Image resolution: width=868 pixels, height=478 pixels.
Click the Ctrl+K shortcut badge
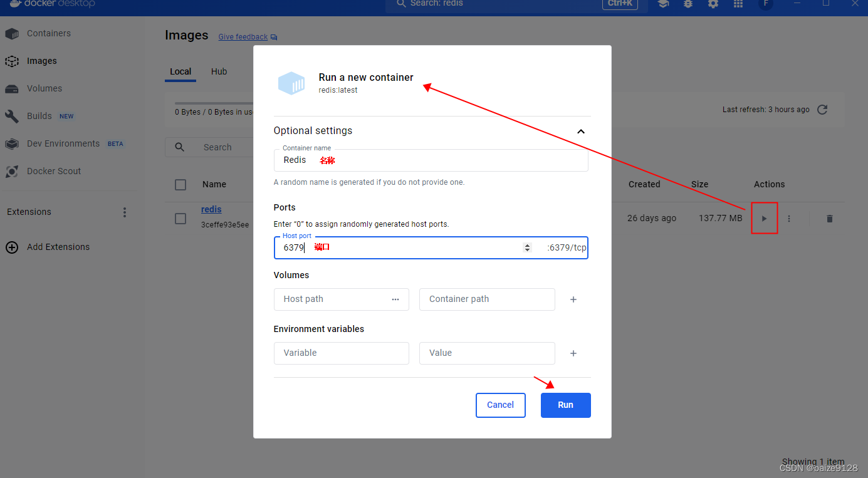620,4
